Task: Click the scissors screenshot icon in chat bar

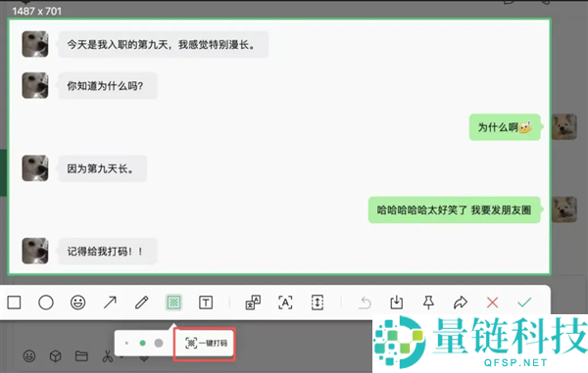Action: [x=108, y=356]
